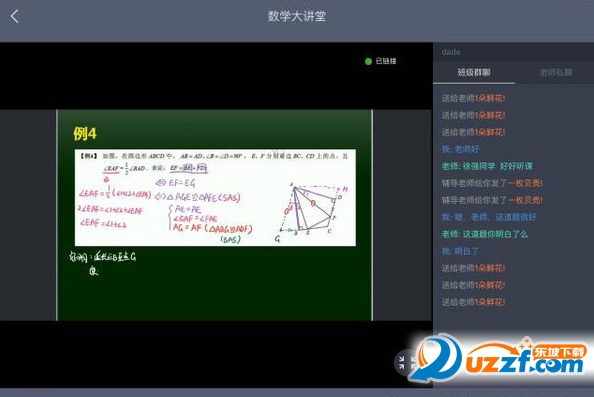Select the 例4 slide heading
Image resolution: width=594 pixels, height=397 pixels.
(x=85, y=133)
